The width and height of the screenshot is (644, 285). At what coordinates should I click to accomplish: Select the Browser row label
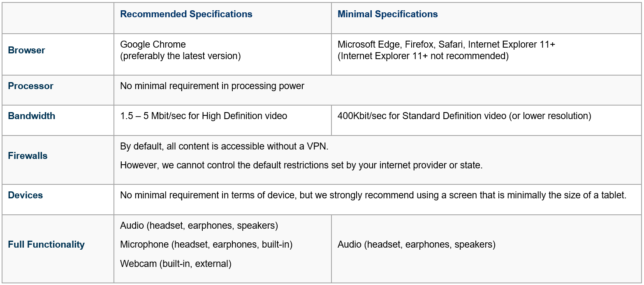point(26,50)
